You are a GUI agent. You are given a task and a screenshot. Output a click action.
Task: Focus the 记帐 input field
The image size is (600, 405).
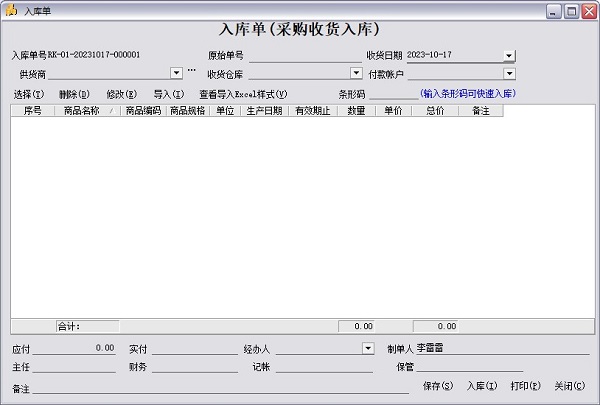pos(324,367)
